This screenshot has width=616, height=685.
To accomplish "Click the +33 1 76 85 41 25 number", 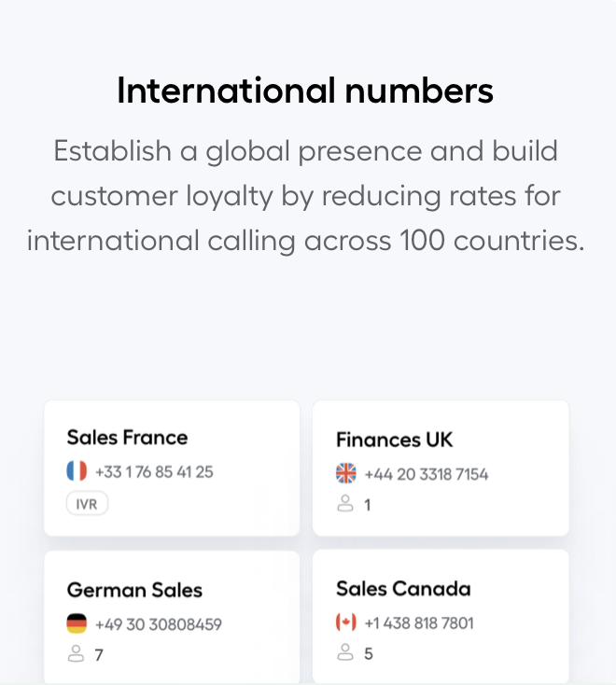I will click(154, 472).
